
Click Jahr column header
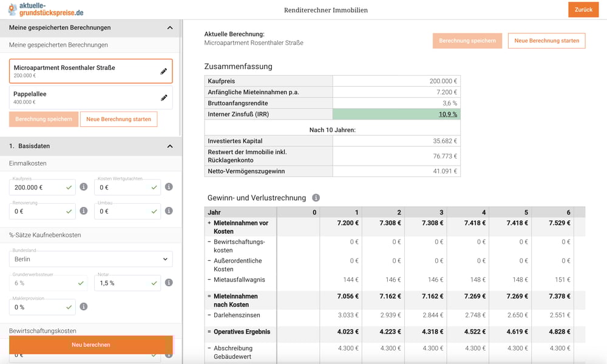click(x=214, y=212)
